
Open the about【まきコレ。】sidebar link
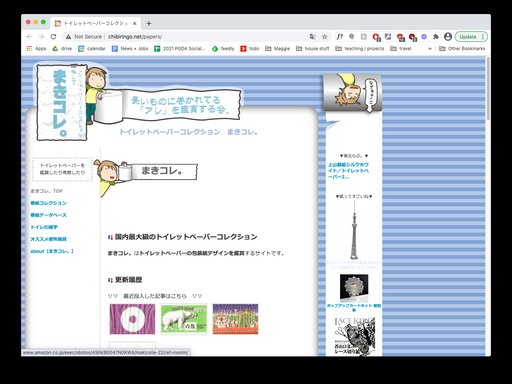pyautogui.click(x=52, y=251)
